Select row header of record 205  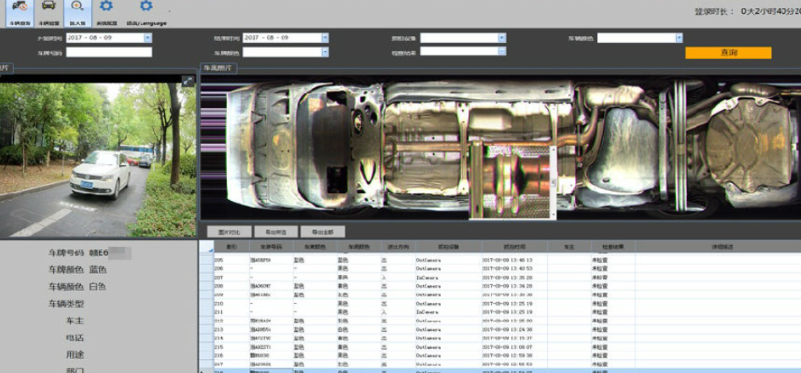(x=206, y=260)
